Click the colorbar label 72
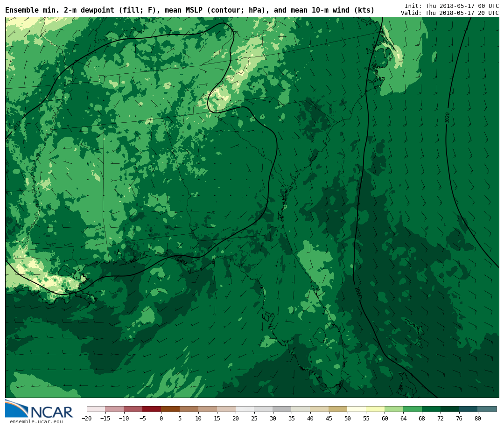The height and width of the screenshot is (427, 504). pyautogui.click(x=441, y=418)
